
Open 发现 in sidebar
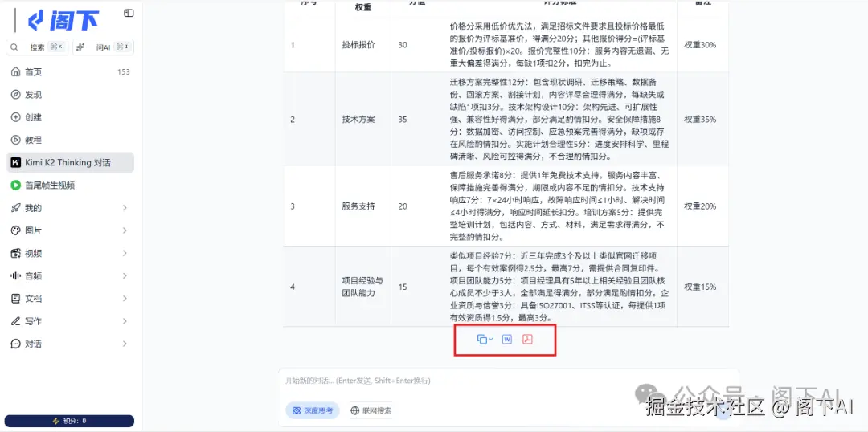[x=70, y=95]
